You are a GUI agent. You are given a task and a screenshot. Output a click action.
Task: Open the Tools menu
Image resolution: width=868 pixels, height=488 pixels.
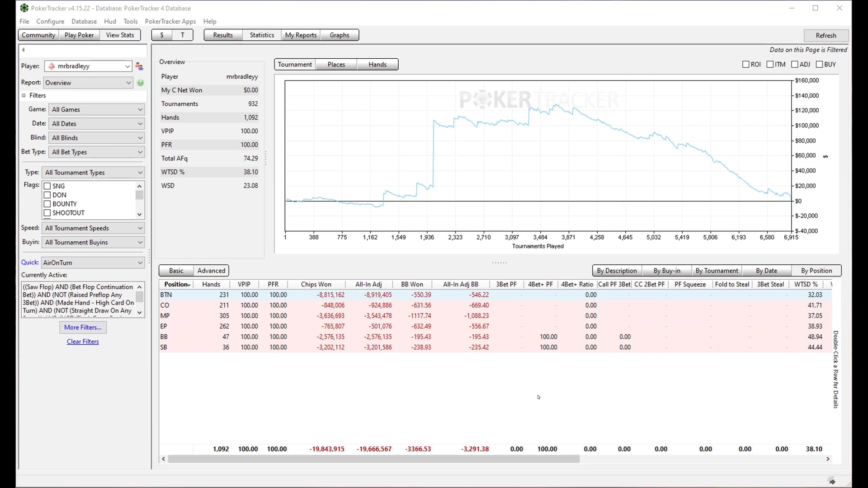(x=131, y=21)
